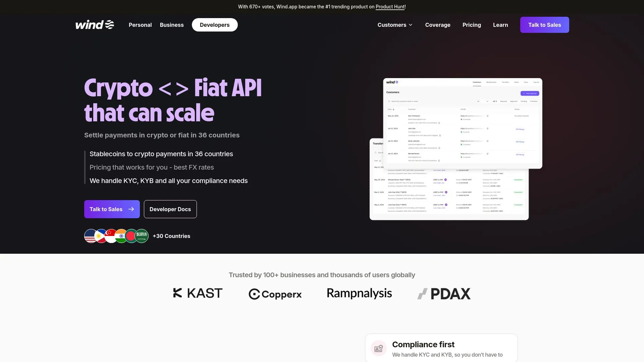Viewport: 644px width, 362px height.
Task: Click the Saudi Arabia flag icon
Action: pos(142,236)
